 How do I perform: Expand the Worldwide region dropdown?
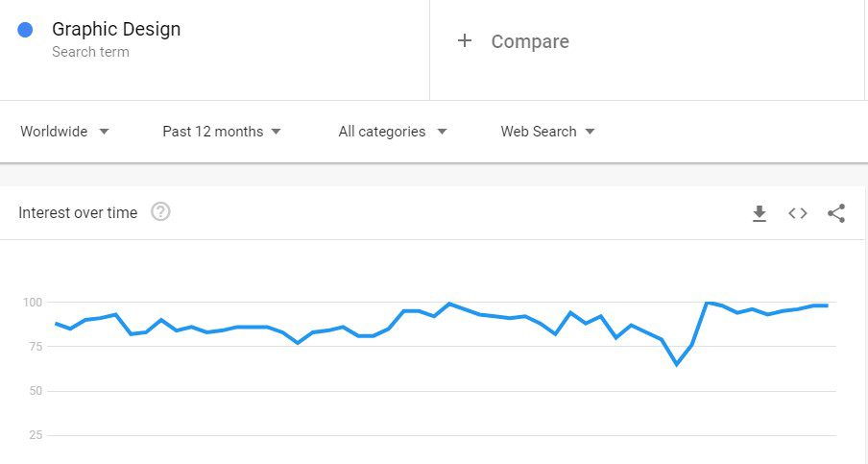64,132
